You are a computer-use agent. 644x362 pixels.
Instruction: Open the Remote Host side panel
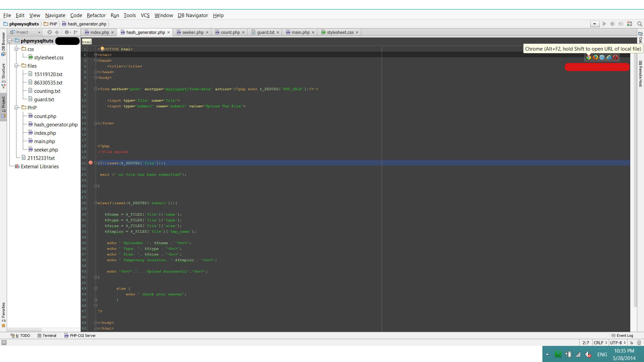640,74
